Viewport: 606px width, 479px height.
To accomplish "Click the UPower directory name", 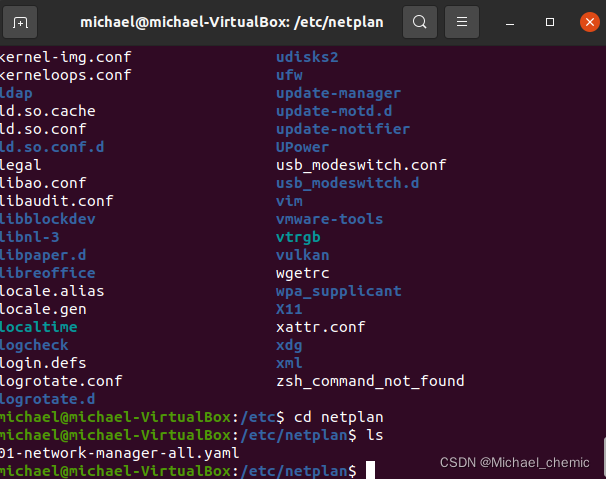I will [302, 147].
